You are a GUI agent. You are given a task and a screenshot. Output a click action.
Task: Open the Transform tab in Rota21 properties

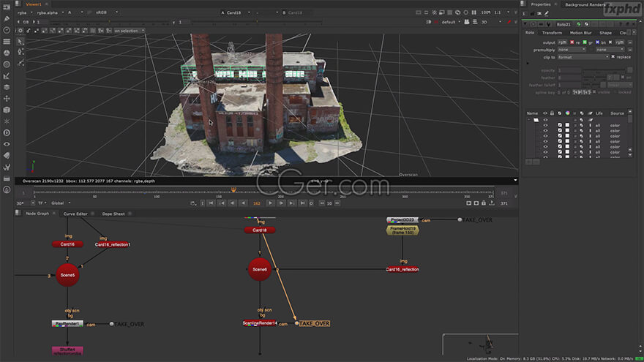552,33
